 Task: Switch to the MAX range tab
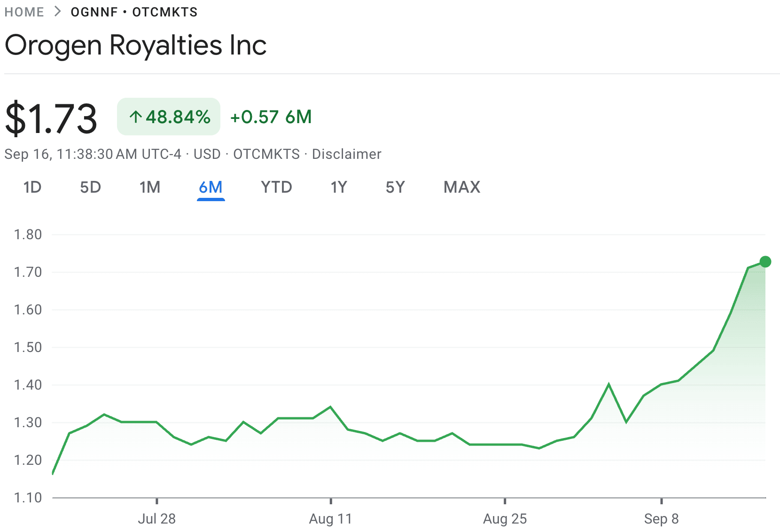[x=462, y=188]
